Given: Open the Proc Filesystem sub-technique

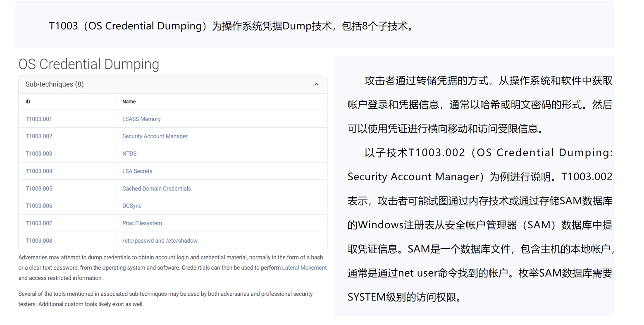Looking at the screenshot, I should [x=142, y=223].
